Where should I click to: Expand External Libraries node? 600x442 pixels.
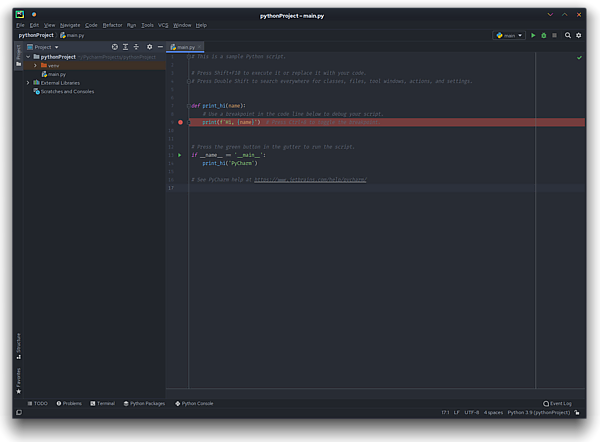coord(28,82)
